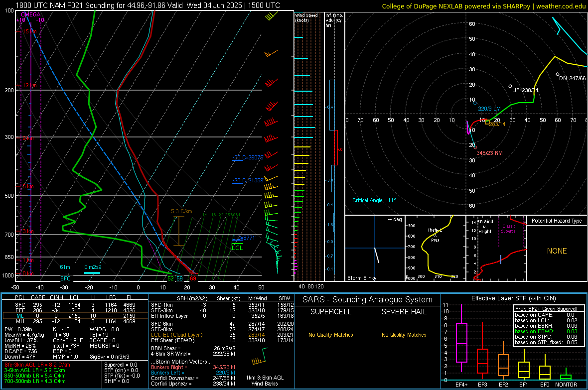Click the 12 km height marker

click(x=29, y=85)
